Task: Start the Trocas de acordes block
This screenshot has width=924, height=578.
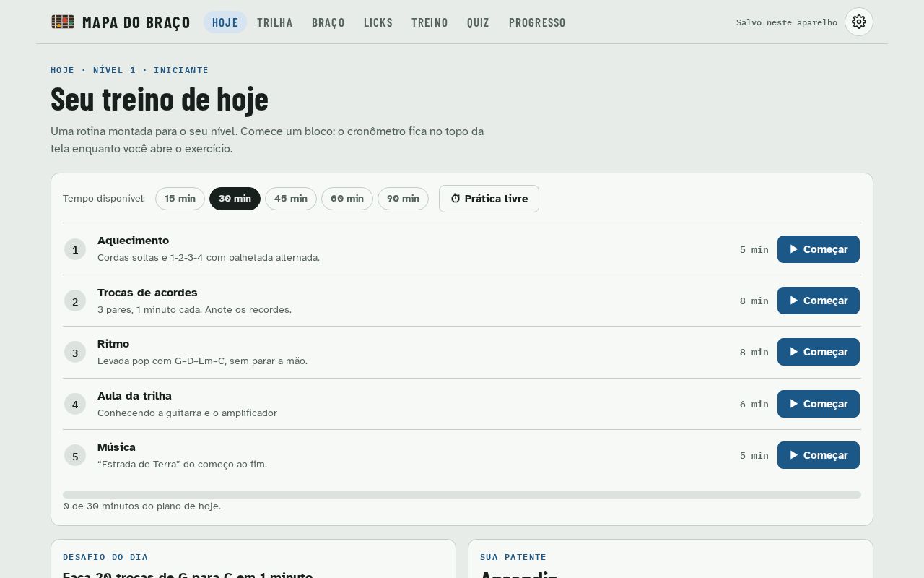Action: 819,301
